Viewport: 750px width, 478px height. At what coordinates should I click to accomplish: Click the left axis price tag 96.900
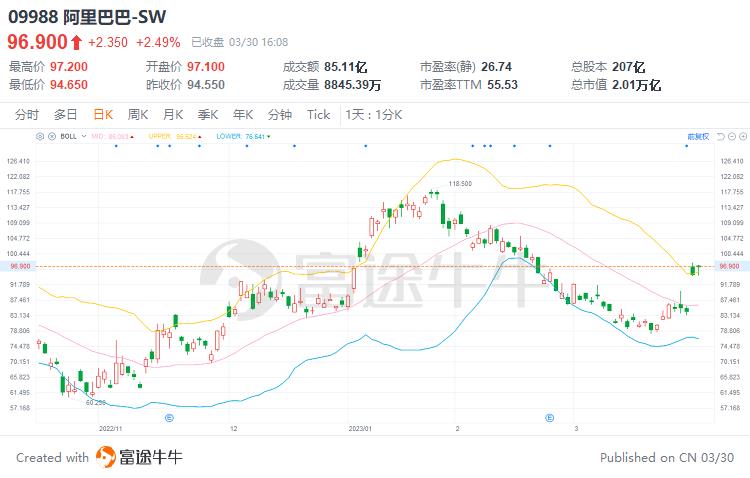18,267
